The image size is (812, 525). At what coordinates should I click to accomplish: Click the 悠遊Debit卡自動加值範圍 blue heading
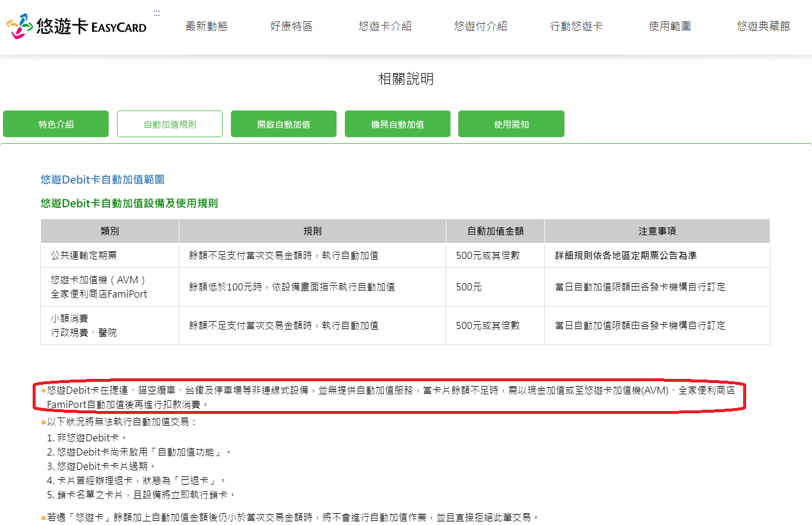point(103,179)
